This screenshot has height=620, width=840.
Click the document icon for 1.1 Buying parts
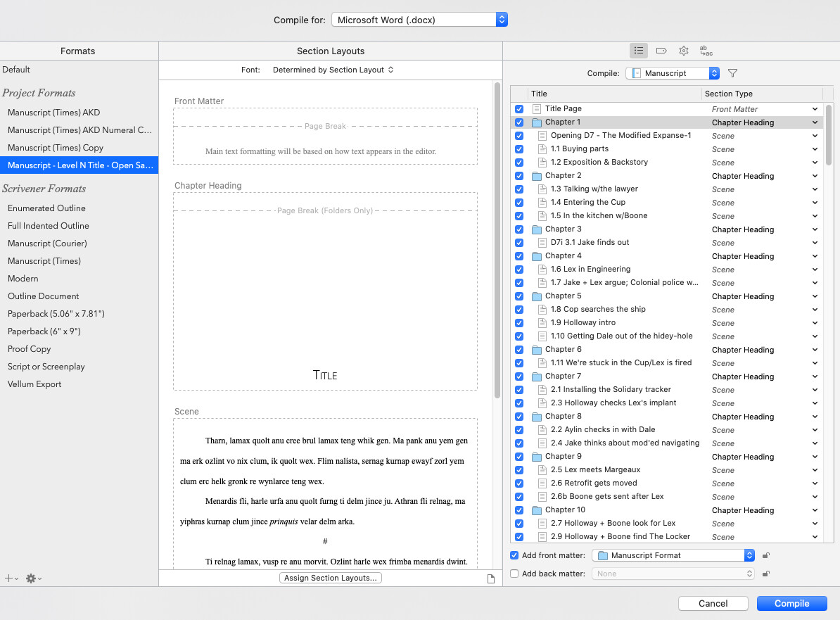pyautogui.click(x=542, y=149)
